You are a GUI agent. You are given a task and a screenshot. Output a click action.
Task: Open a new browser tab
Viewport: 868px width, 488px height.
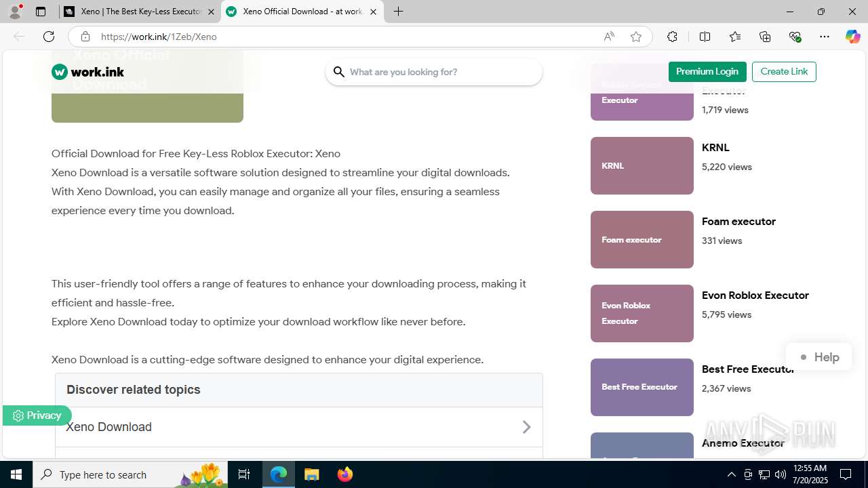[x=399, y=12]
